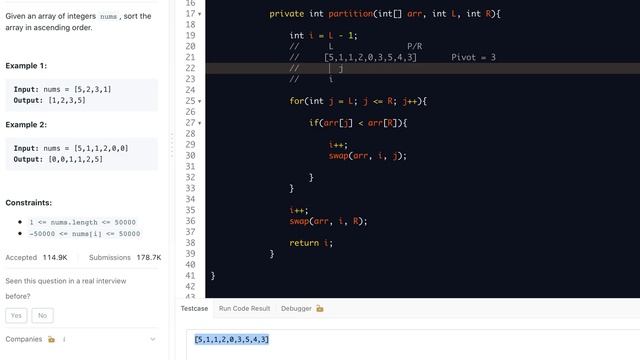Click the Companies lock icon
The width and height of the screenshot is (640, 360).
coord(51,339)
